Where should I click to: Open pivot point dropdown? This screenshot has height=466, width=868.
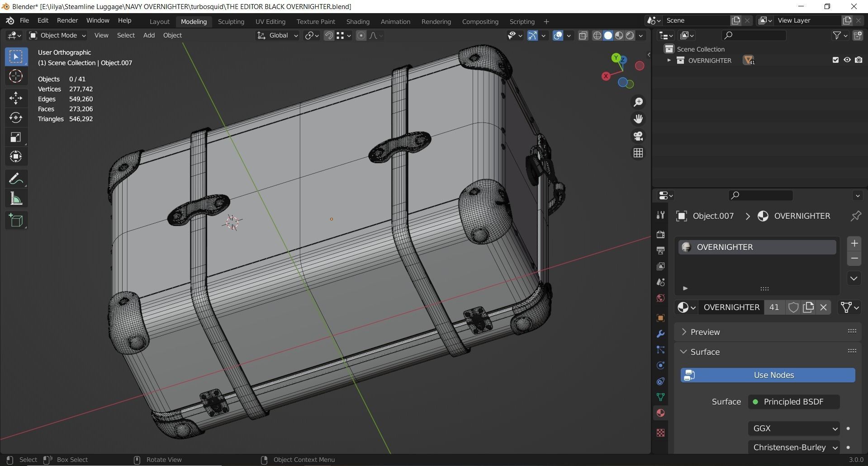coord(312,35)
